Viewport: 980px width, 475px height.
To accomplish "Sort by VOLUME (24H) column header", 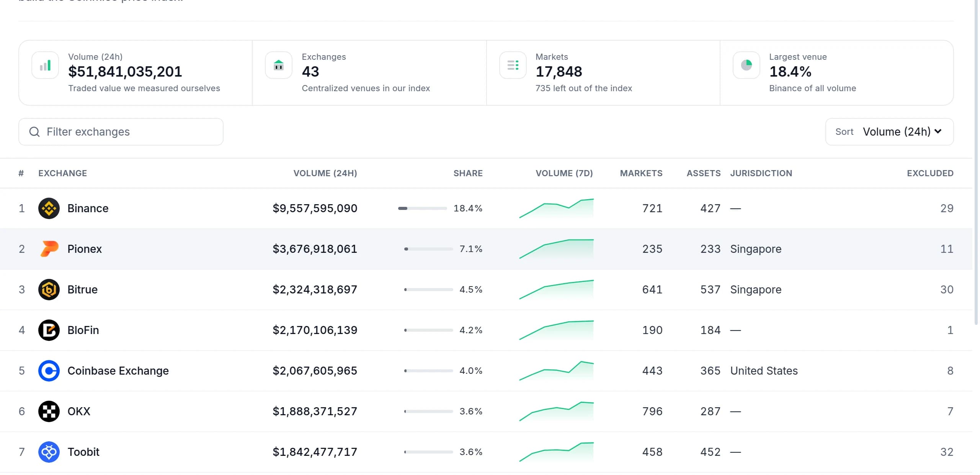I will tap(325, 173).
